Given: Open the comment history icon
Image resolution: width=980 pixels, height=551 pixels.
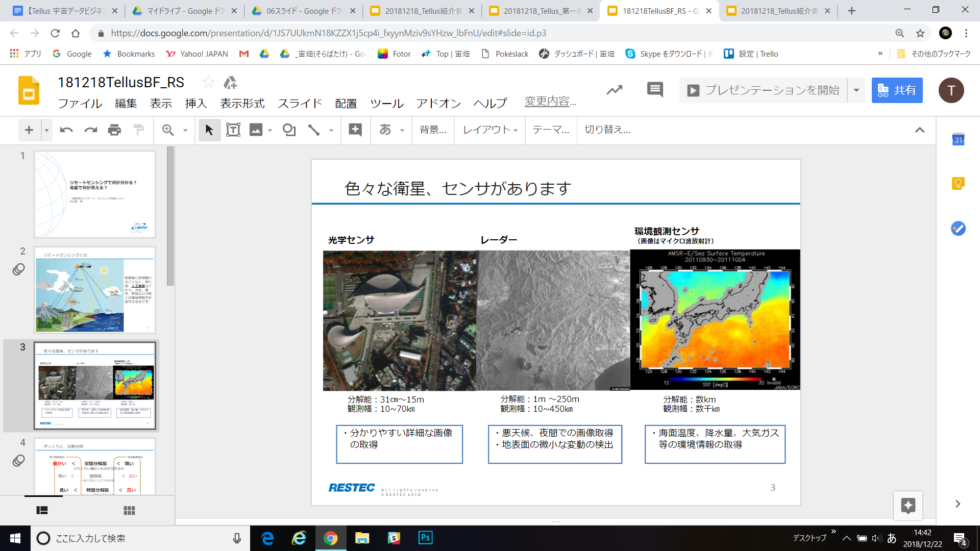Looking at the screenshot, I should pyautogui.click(x=655, y=90).
